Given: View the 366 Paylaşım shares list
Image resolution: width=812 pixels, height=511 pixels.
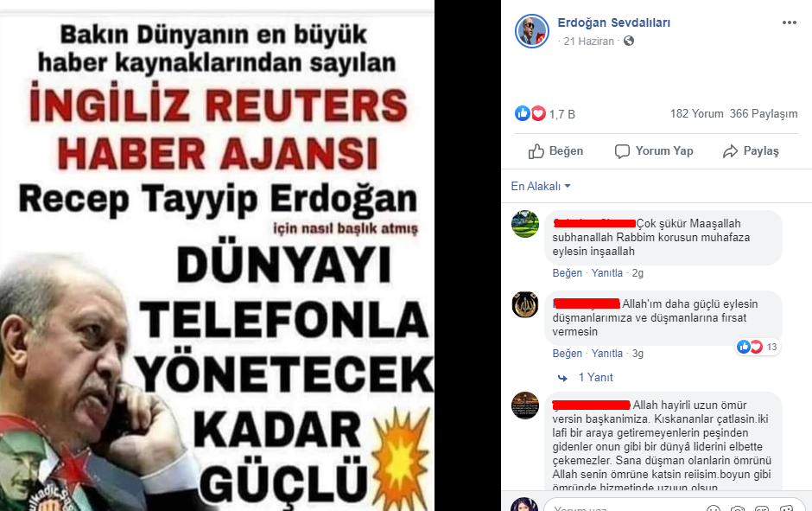Looking at the screenshot, I should 764,113.
